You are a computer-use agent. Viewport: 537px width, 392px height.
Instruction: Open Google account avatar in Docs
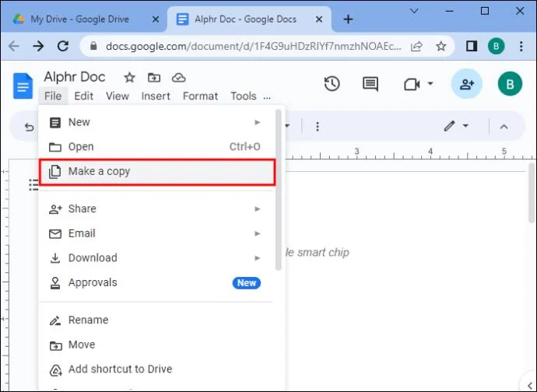click(510, 84)
